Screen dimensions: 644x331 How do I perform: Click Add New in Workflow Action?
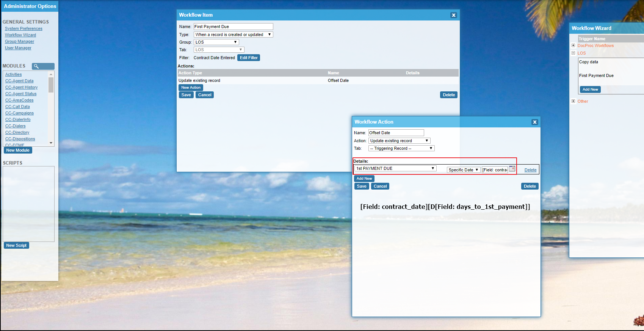pyautogui.click(x=364, y=179)
